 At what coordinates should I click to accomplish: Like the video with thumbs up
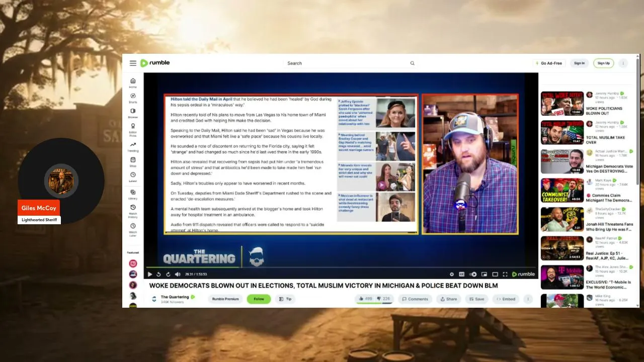(x=366, y=299)
